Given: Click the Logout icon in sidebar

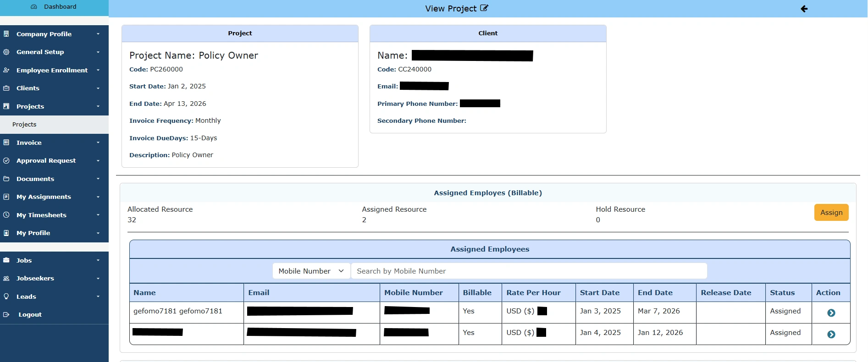Looking at the screenshot, I should click(x=6, y=315).
